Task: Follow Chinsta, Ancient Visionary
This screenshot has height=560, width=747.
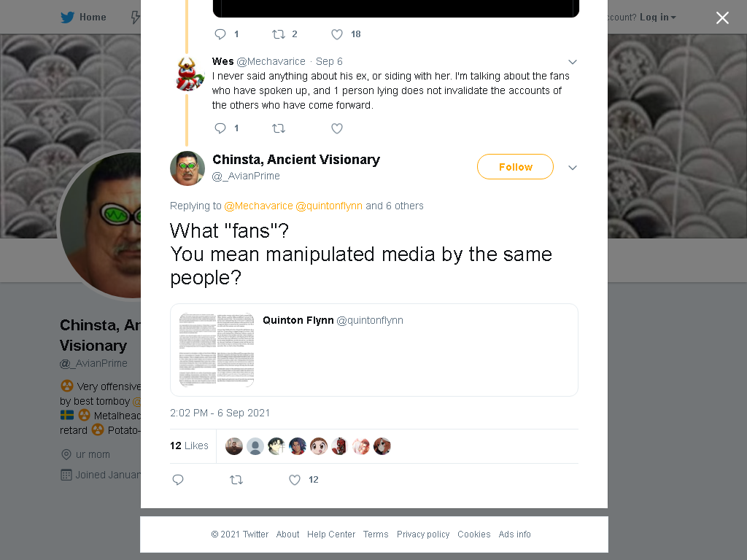Action: [x=516, y=167]
